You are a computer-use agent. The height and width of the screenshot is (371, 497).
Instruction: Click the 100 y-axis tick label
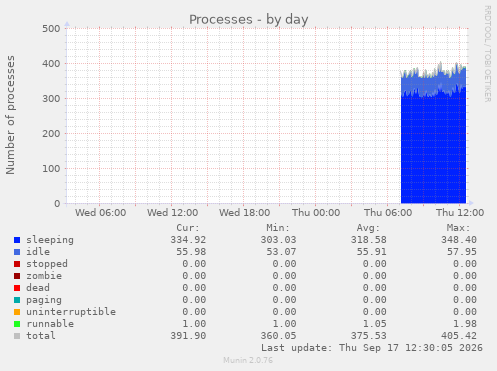click(x=51, y=168)
